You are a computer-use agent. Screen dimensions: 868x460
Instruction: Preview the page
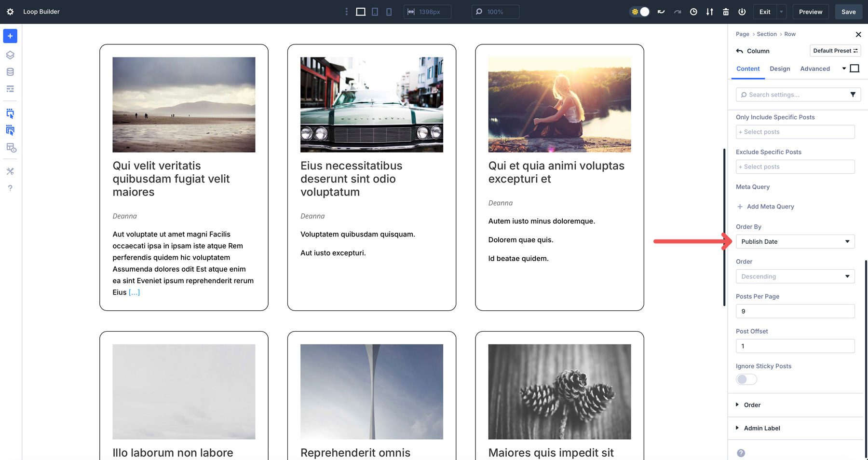pyautogui.click(x=810, y=11)
